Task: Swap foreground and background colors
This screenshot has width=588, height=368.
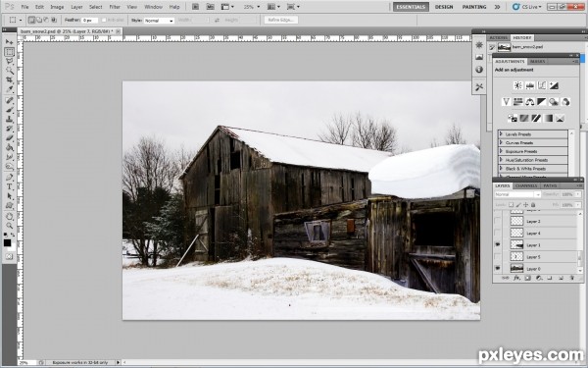Action: pos(13,235)
